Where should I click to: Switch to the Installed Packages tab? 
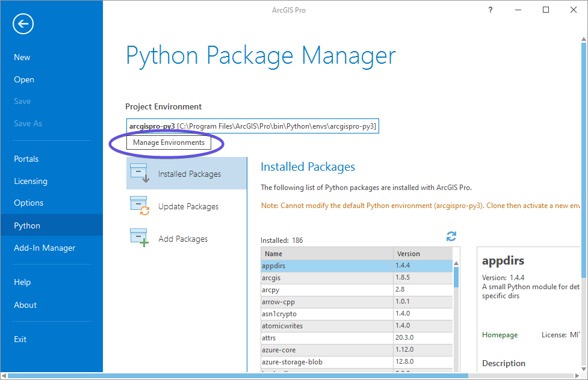click(187, 174)
